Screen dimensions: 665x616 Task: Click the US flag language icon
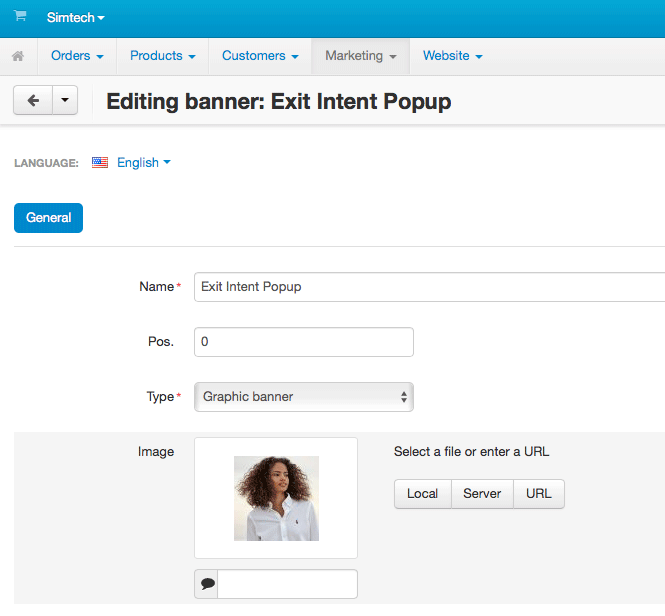tap(100, 162)
